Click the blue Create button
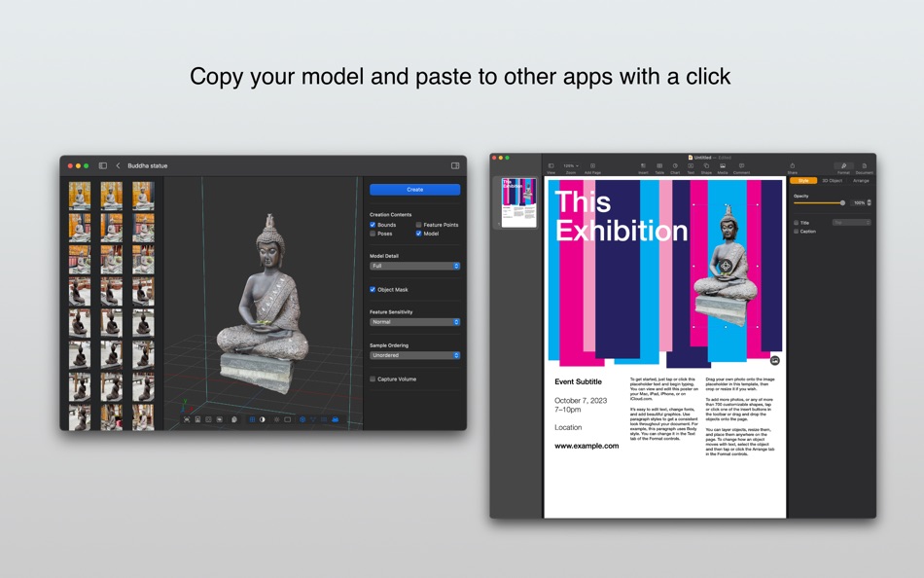 pyautogui.click(x=415, y=190)
